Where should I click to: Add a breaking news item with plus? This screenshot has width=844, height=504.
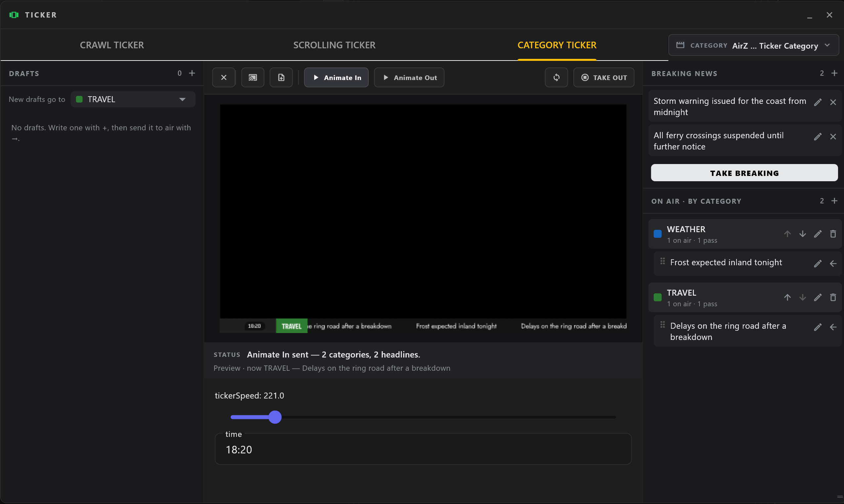(834, 73)
